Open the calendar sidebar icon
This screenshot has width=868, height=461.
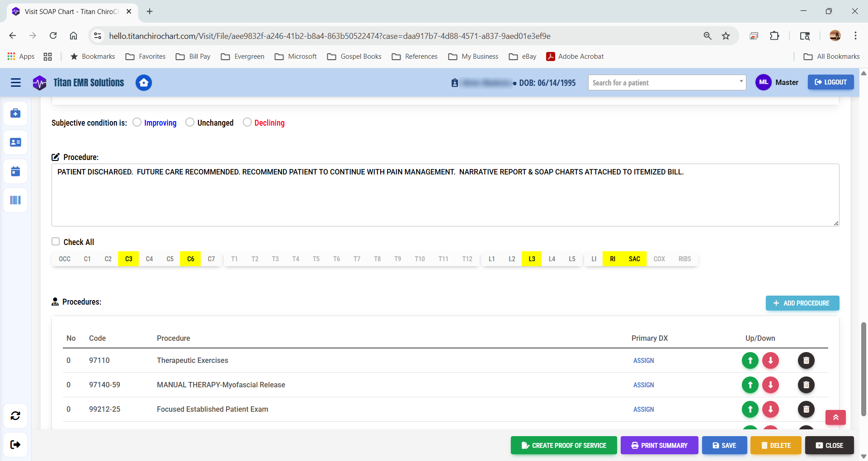(x=15, y=171)
